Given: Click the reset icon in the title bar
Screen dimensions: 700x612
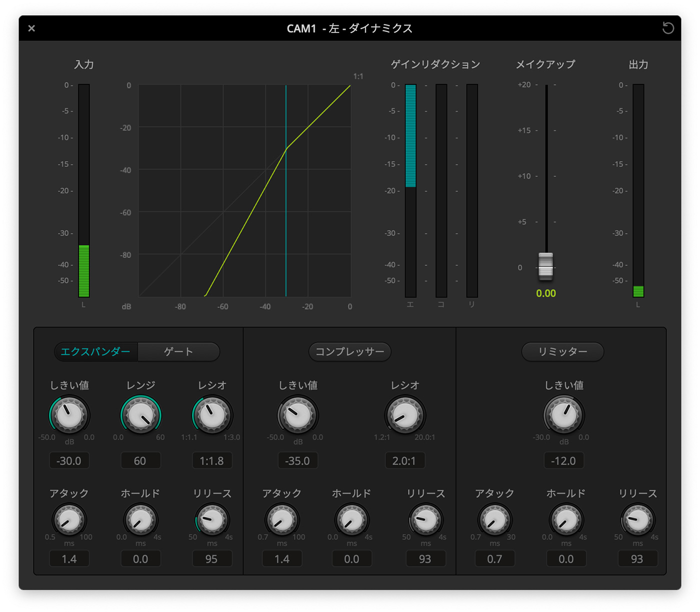Looking at the screenshot, I should pyautogui.click(x=667, y=28).
